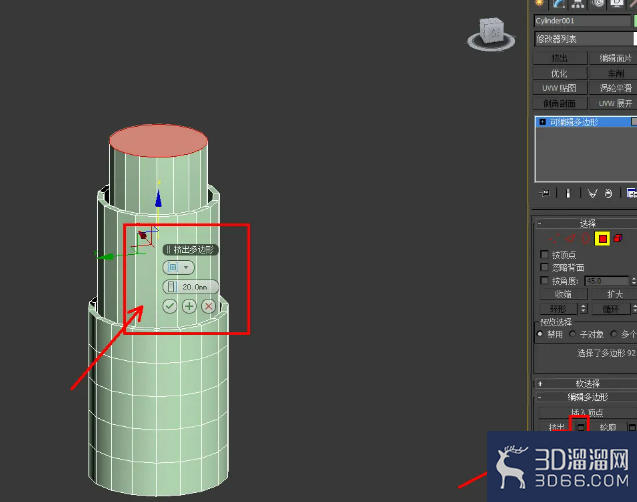Open the Modify panel tab icon
This screenshot has width=637, height=502.
[559, 3]
